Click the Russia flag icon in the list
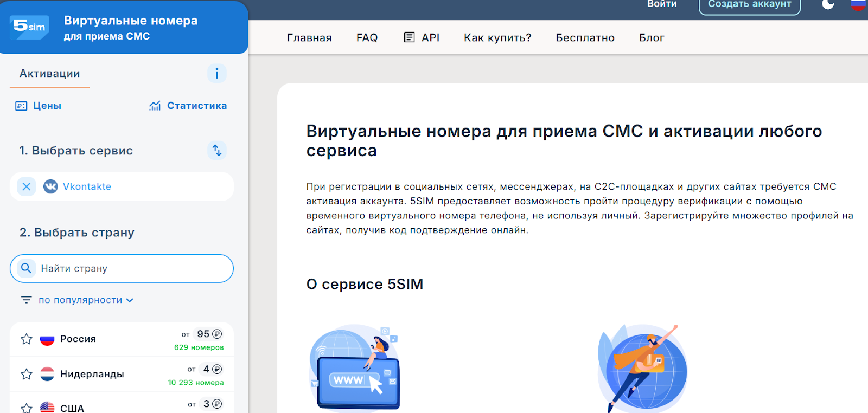Image resolution: width=868 pixels, height=413 pixels. coord(47,339)
